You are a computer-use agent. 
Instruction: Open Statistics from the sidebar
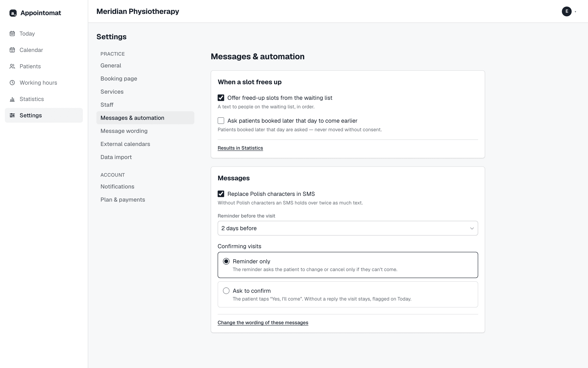coord(44,99)
